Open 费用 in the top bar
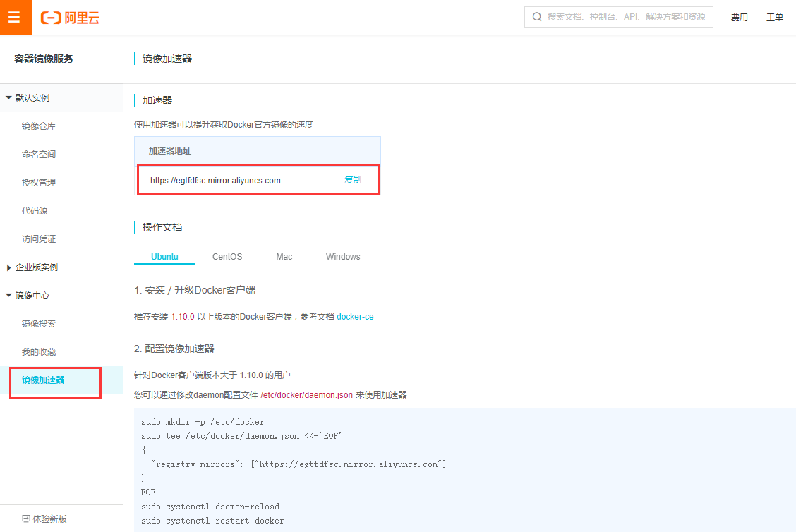The width and height of the screenshot is (796, 532). coord(739,17)
